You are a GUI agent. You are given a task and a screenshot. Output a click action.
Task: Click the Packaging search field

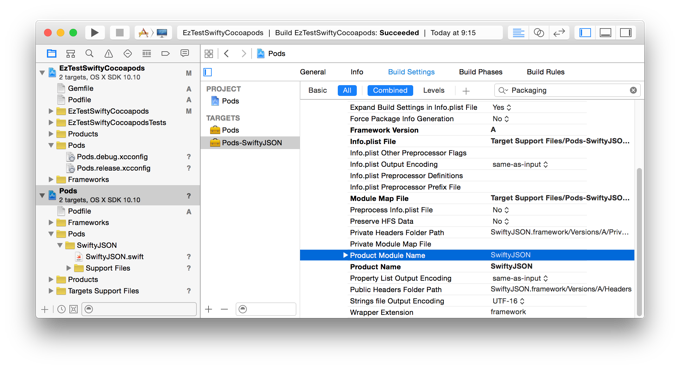pos(567,90)
